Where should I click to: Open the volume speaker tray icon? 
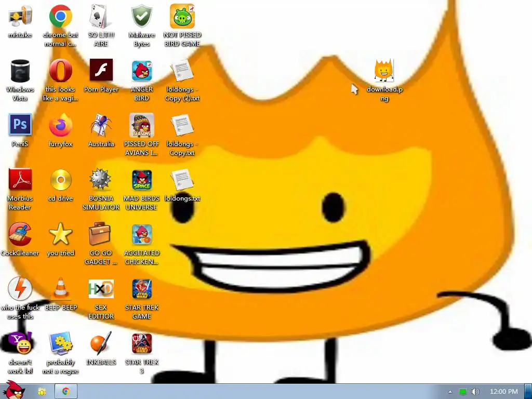[x=475, y=392]
